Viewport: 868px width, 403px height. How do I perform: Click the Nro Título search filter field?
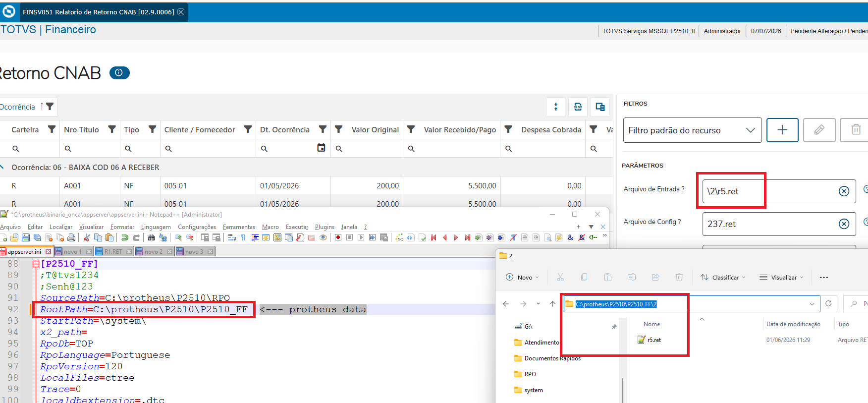(90, 149)
